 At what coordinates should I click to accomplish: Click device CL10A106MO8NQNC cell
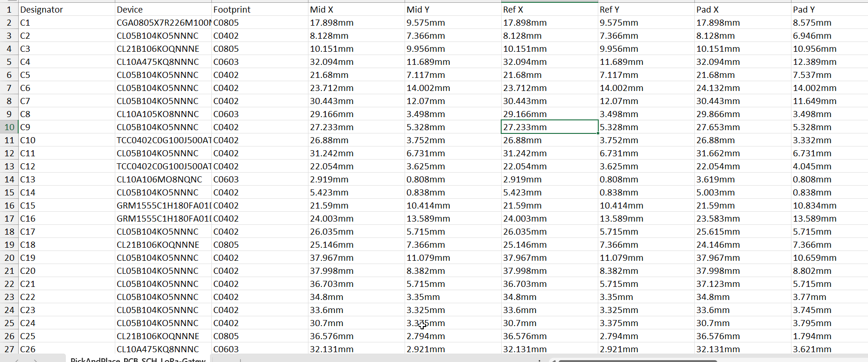(163, 179)
